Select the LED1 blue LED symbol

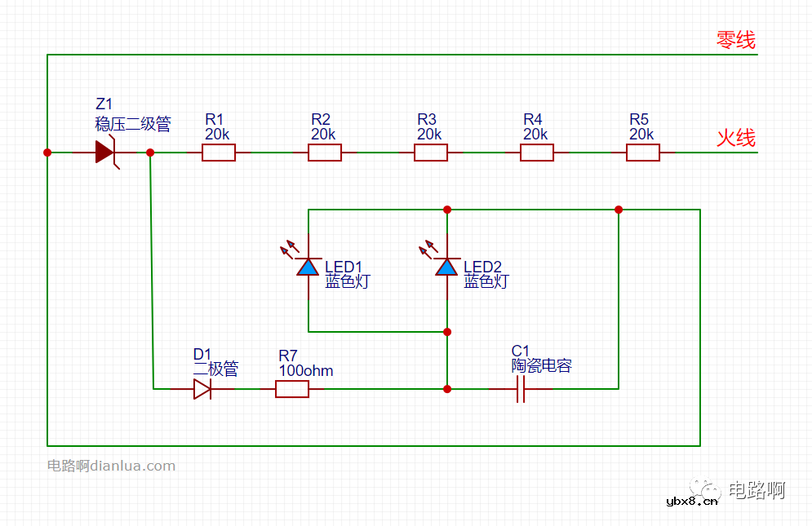pos(308,267)
